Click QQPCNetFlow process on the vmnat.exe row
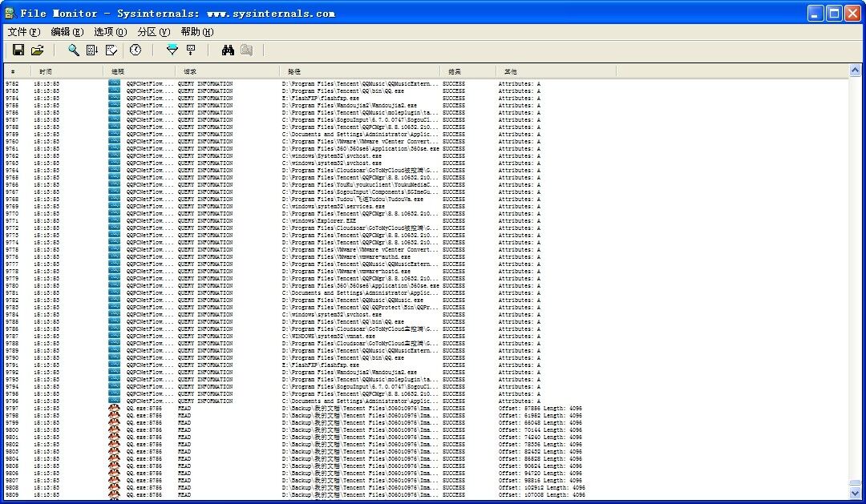This screenshot has height=504, width=866. coord(150,337)
